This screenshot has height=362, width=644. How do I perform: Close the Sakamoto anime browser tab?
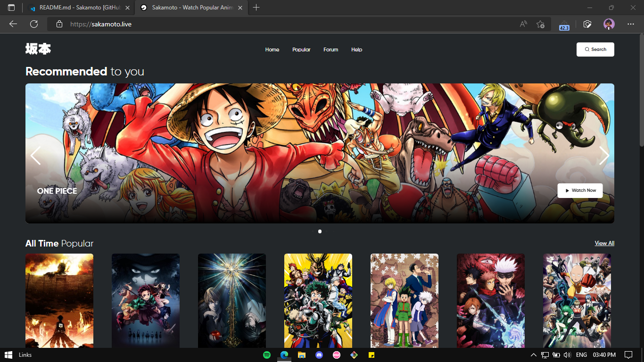pyautogui.click(x=240, y=8)
